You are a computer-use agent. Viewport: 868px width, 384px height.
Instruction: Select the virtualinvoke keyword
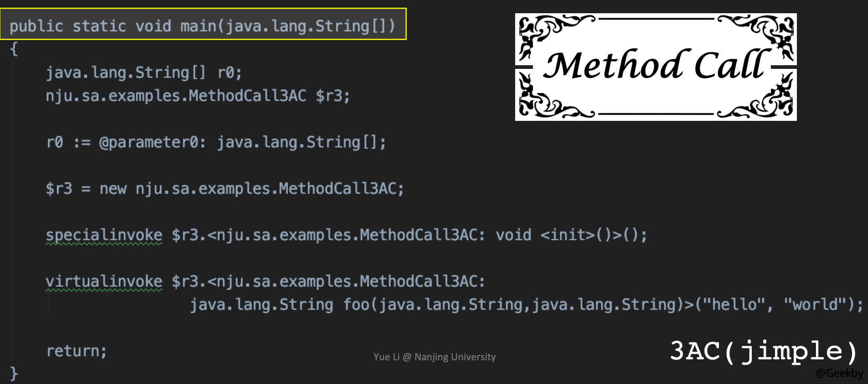tap(104, 281)
